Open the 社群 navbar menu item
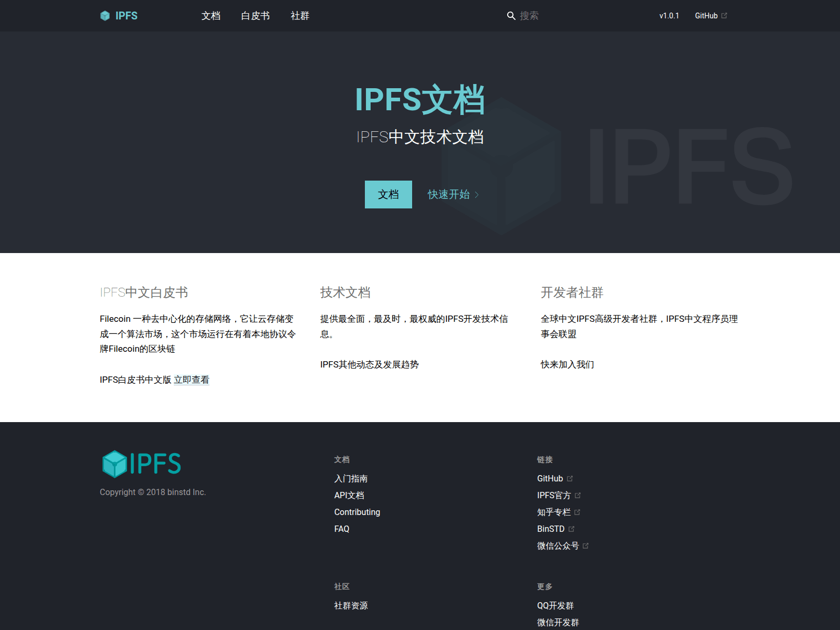840x630 pixels. click(x=300, y=16)
